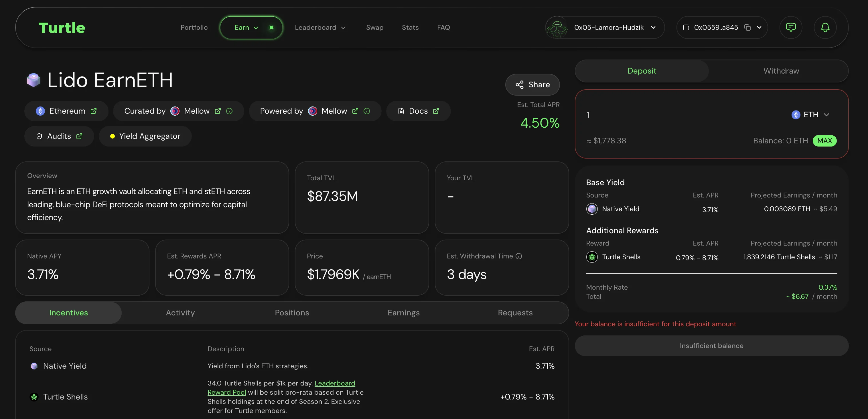Screen dimensions: 868x419
Task: Open Ethereum external link icon
Action: coord(94,111)
